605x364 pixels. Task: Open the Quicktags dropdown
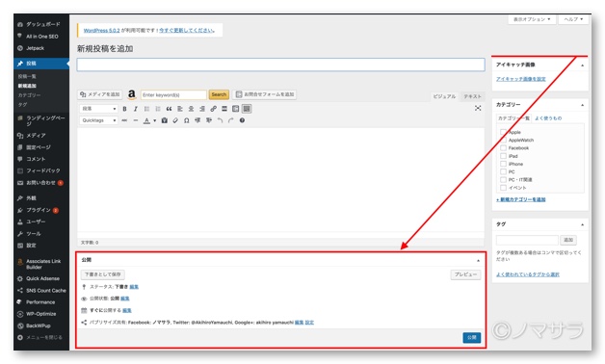98,120
